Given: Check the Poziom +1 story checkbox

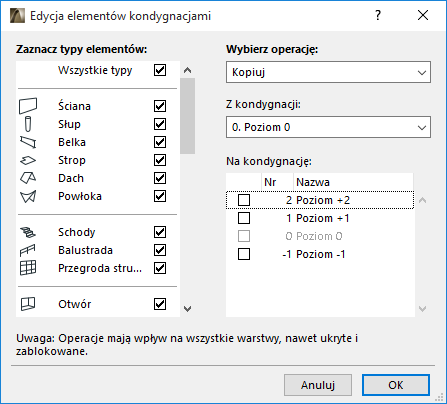Looking at the screenshot, I should [x=244, y=218].
